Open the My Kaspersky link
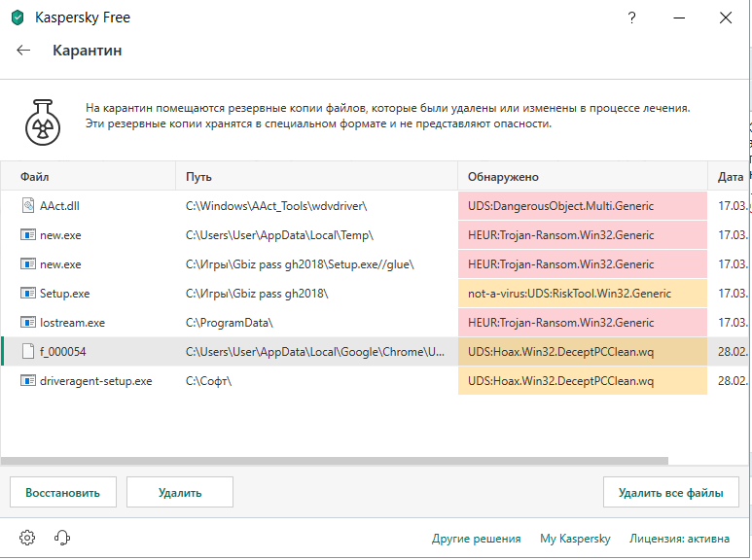Screen dimensions: 752x560 tap(575, 539)
